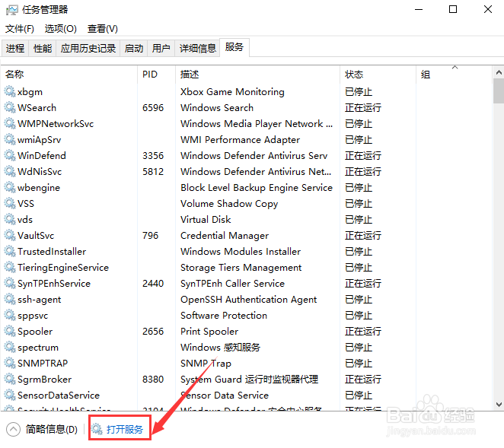Click the 简略信息(D) button

[52, 430]
